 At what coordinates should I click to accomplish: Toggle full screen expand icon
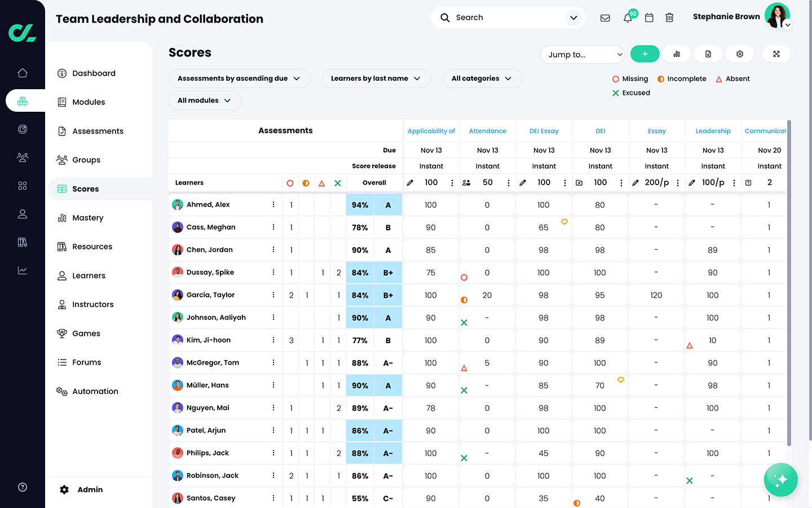click(776, 54)
